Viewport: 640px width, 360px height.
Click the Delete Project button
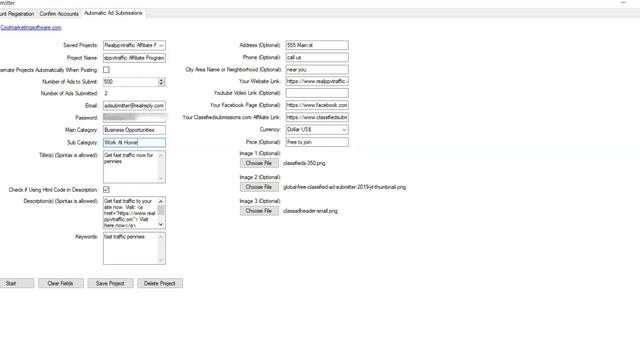tap(160, 283)
